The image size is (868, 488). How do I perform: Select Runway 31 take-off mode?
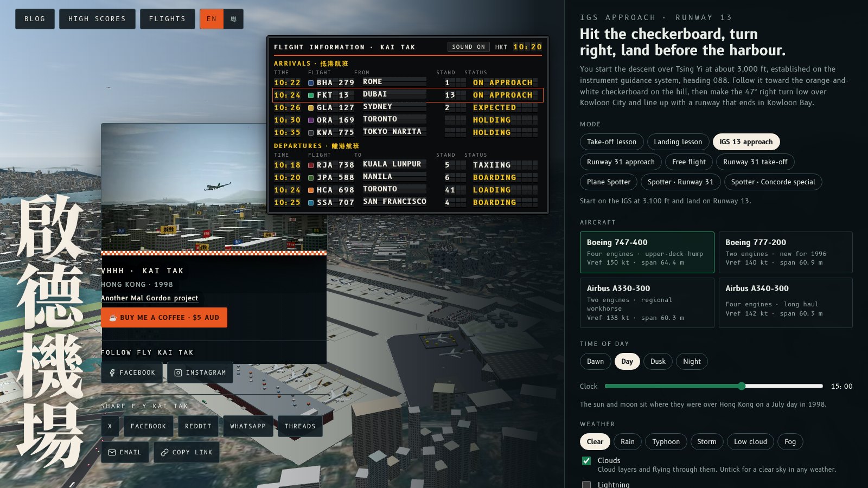755,162
